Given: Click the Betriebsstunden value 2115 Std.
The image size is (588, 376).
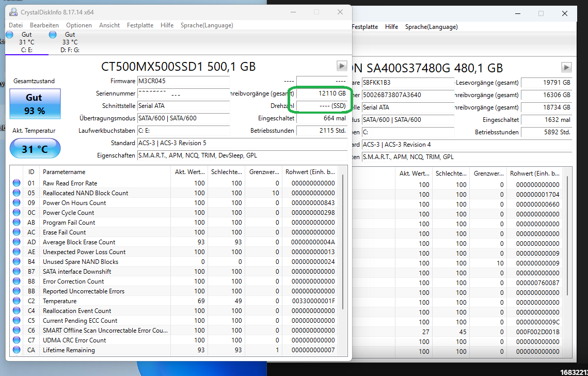Looking at the screenshot, I should [322, 131].
